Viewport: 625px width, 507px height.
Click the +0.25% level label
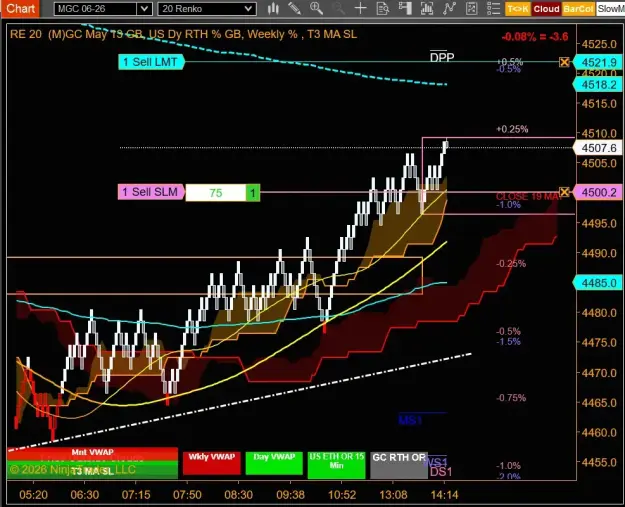point(512,129)
